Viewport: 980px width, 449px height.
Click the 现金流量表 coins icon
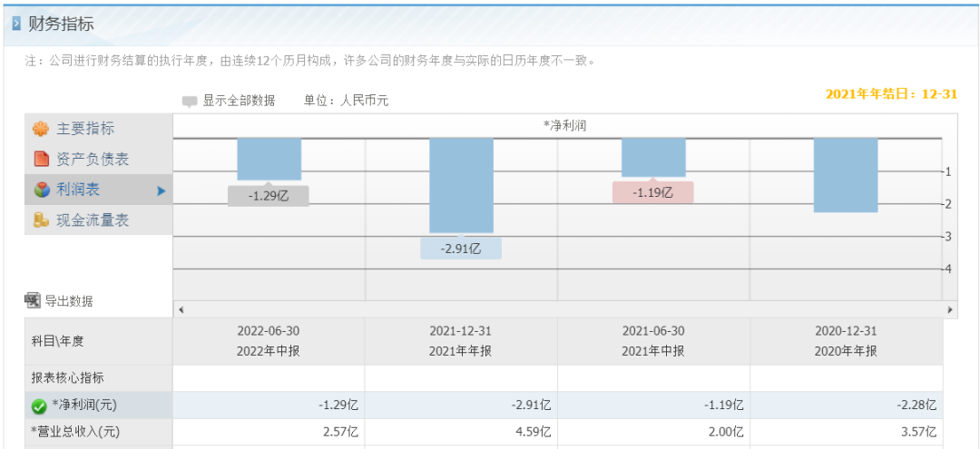(41, 220)
